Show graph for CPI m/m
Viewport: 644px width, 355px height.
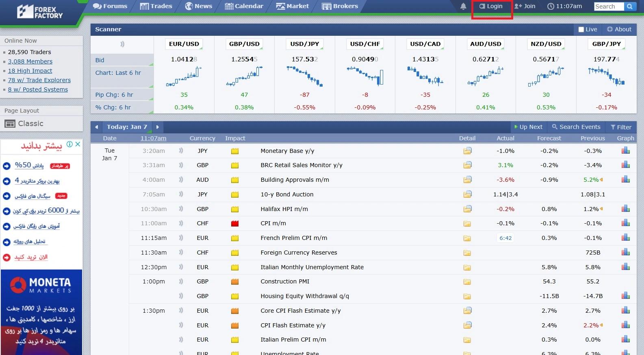[626, 223]
